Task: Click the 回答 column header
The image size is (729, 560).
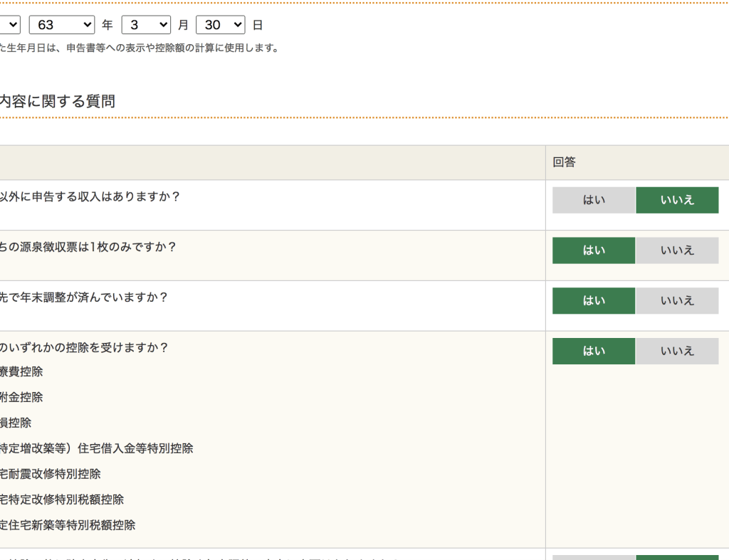Action: [x=564, y=162]
